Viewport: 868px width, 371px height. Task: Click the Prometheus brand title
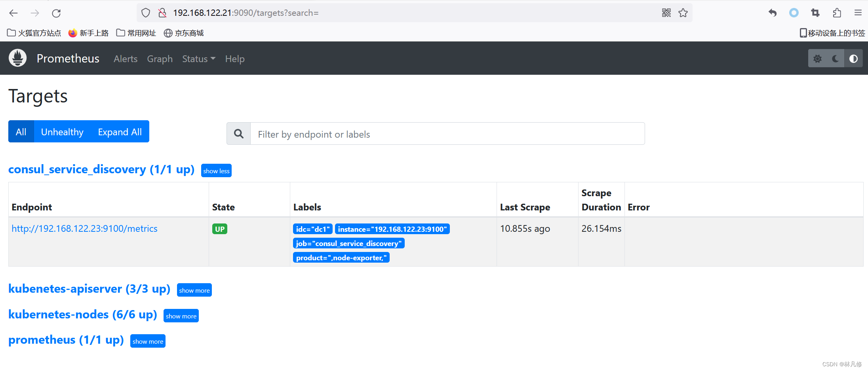pyautogui.click(x=68, y=59)
